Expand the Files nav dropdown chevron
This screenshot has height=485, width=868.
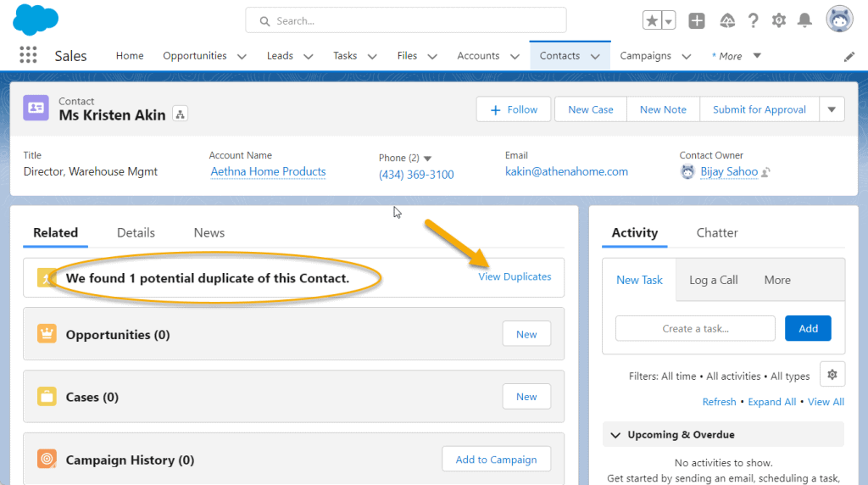click(x=432, y=57)
